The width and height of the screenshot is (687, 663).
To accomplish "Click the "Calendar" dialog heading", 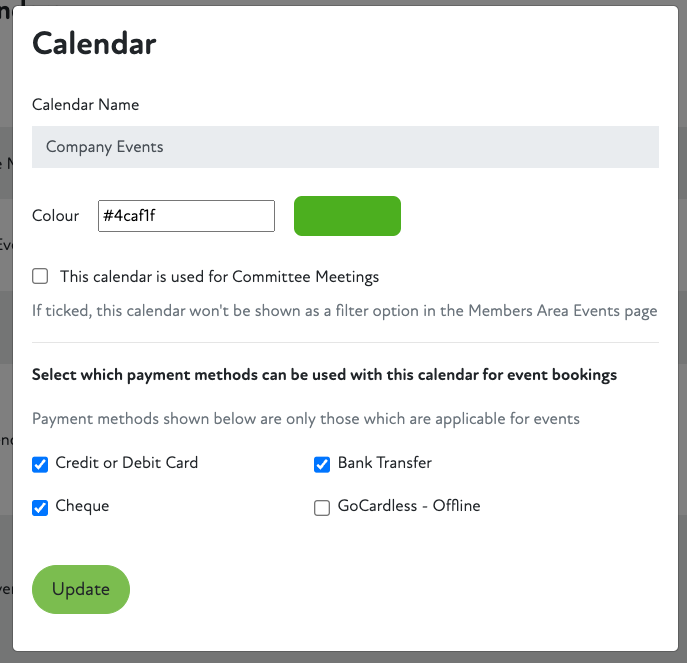I will point(94,44).
